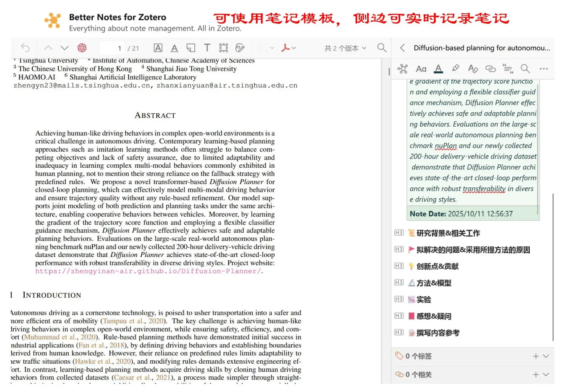Click the Fan et al., 2018 citation
The image size is (562, 392).
pos(101,345)
